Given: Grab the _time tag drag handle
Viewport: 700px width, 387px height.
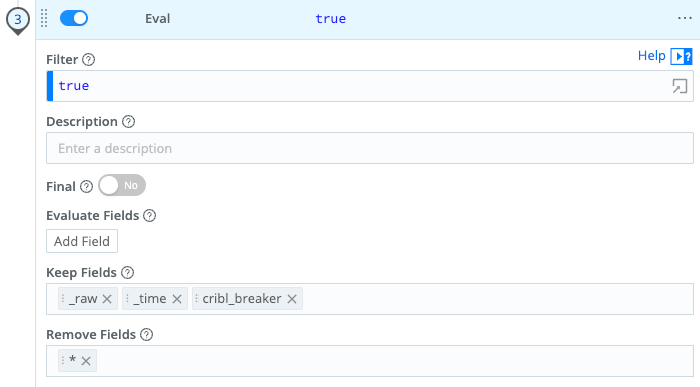Looking at the screenshot, I should pyautogui.click(x=127, y=298).
